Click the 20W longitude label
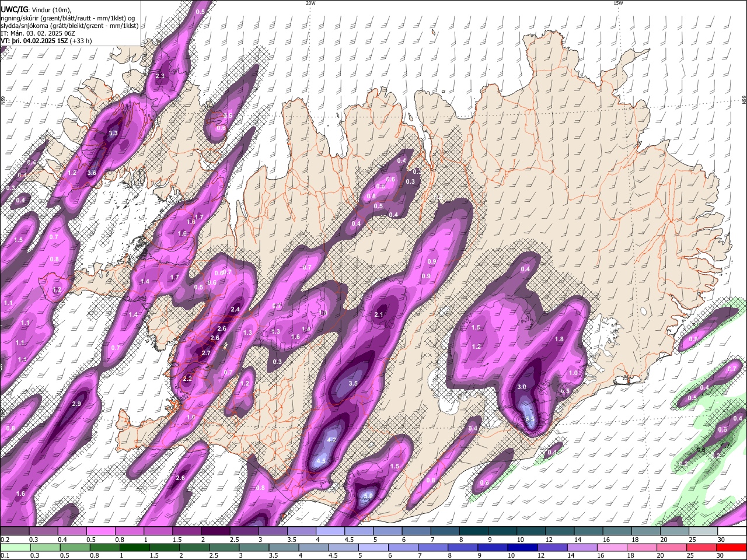The width and height of the screenshot is (747, 560). pos(310,3)
